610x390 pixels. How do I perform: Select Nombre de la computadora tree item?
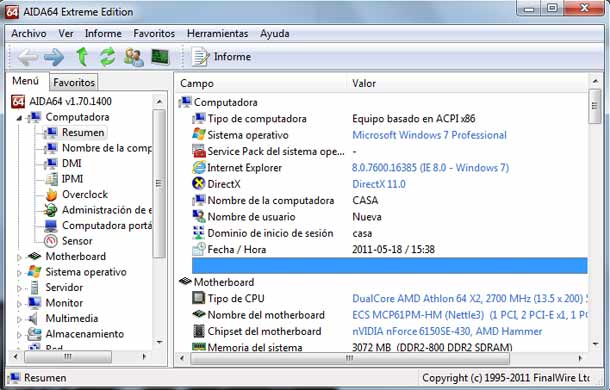(107, 148)
